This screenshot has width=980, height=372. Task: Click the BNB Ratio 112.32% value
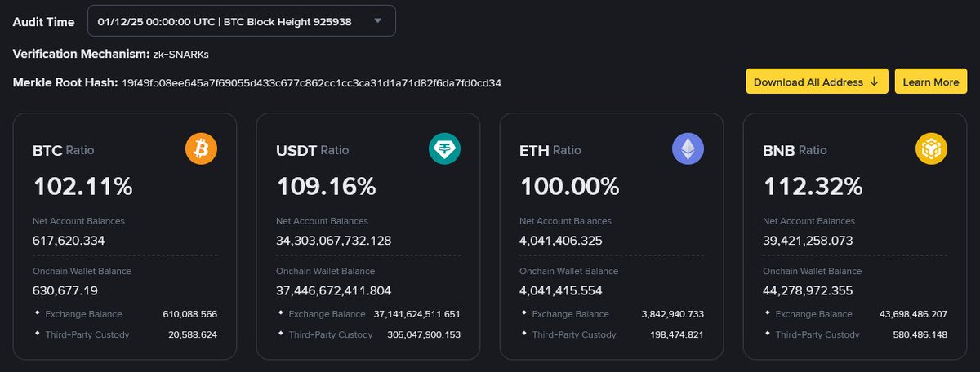pyautogui.click(x=813, y=187)
